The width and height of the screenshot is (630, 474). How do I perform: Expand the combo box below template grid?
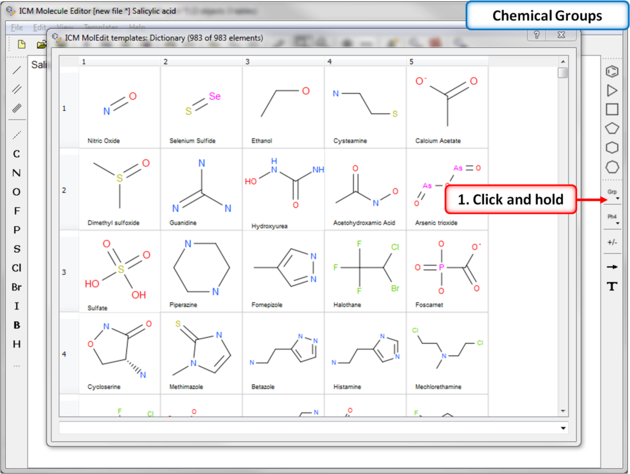click(564, 429)
